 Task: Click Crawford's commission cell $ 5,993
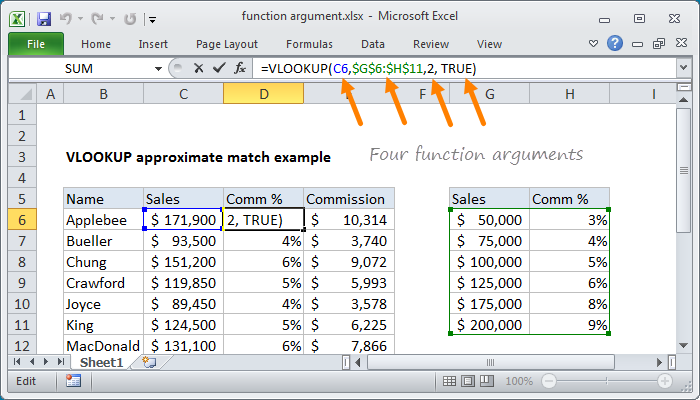pyautogui.click(x=349, y=283)
